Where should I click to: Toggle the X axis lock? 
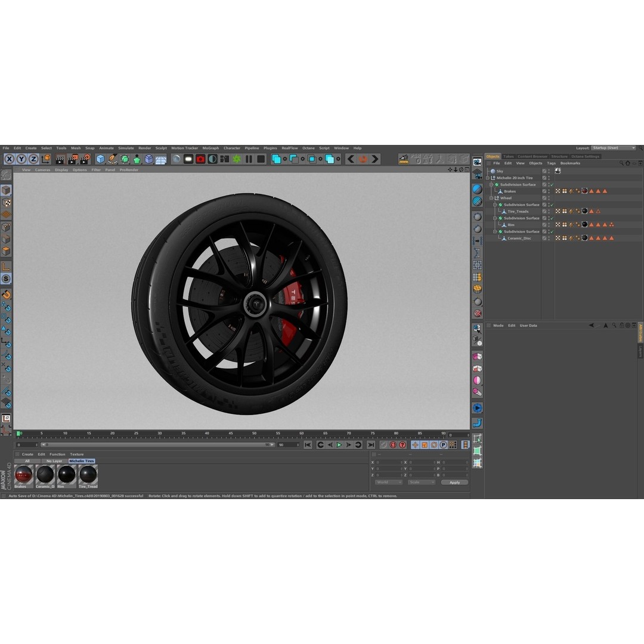(x=9, y=159)
